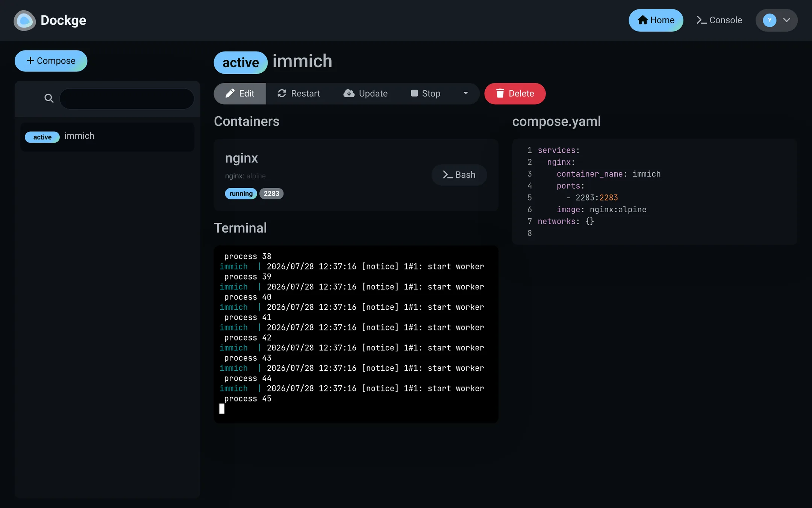Expand the more actions dropdown caret
The image size is (812, 508).
465,93
